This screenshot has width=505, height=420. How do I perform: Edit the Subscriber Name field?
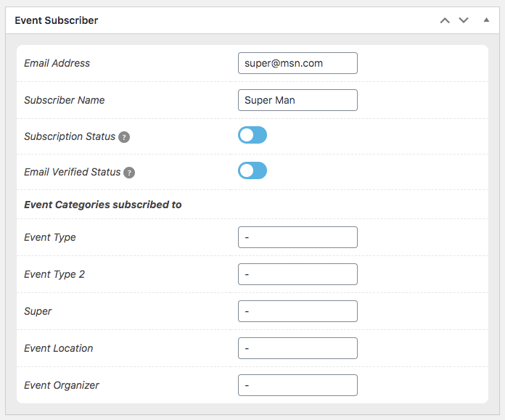pyautogui.click(x=297, y=100)
